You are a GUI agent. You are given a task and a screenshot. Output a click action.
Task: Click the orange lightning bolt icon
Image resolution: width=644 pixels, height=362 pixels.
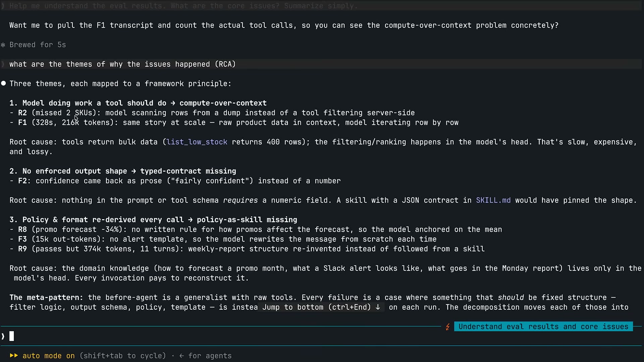point(447,327)
